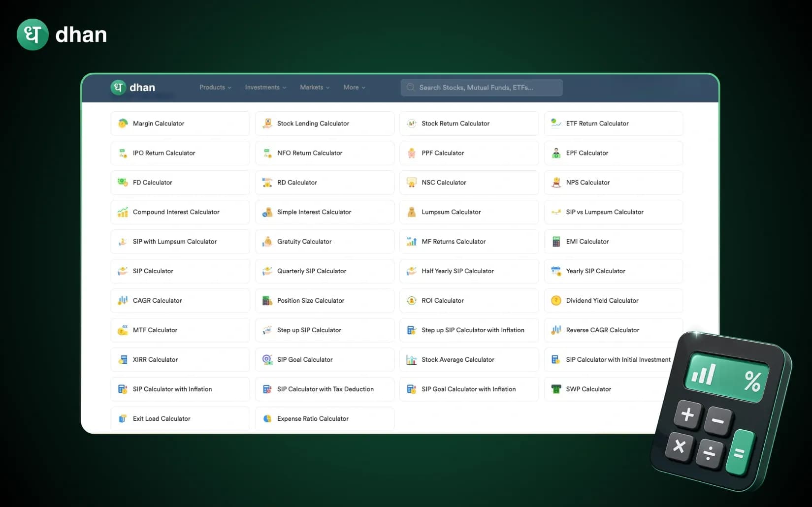
Task: Click the Lumpsum Calculator icon
Action: (x=412, y=212)
